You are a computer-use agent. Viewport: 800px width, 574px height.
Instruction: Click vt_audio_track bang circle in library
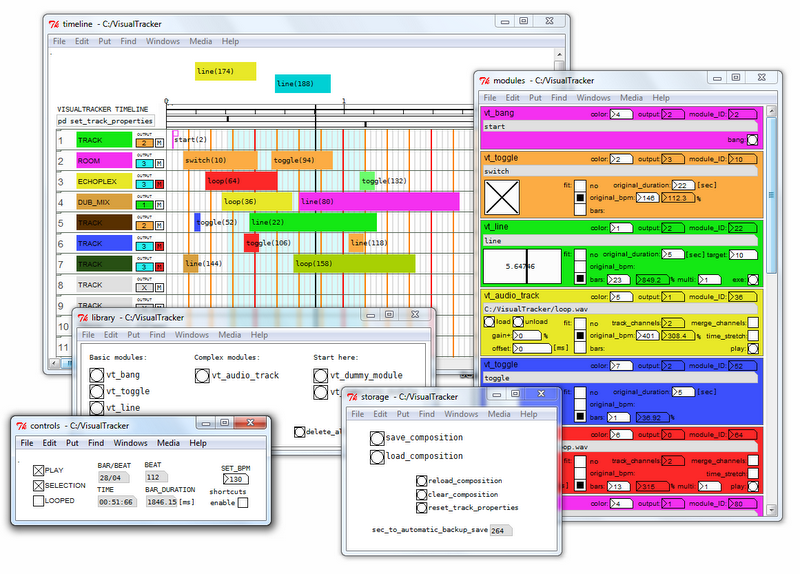coord(202,376)
